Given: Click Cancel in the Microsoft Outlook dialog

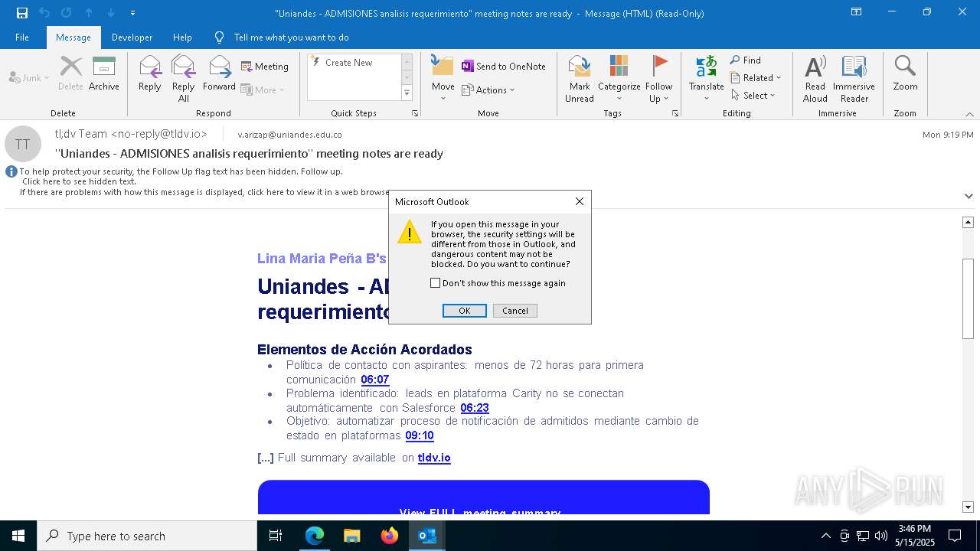Looking at the screenshot, I should pyautogui.click(x=515, y=311).
